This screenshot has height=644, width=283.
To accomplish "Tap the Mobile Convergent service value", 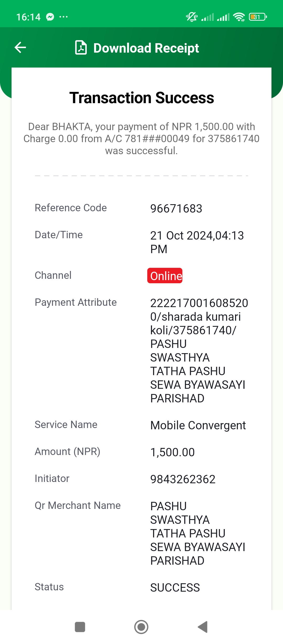I will click(x=198, y=425).
